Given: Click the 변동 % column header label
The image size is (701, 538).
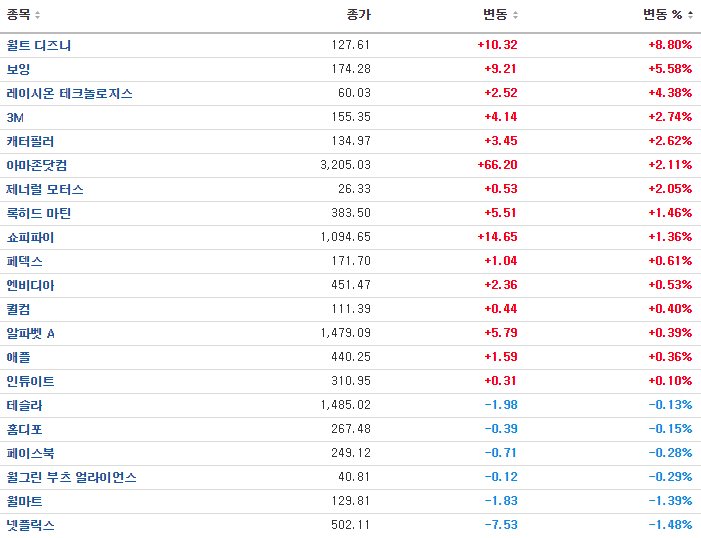Looking at the screenshot, I should [x=663, y=15].
